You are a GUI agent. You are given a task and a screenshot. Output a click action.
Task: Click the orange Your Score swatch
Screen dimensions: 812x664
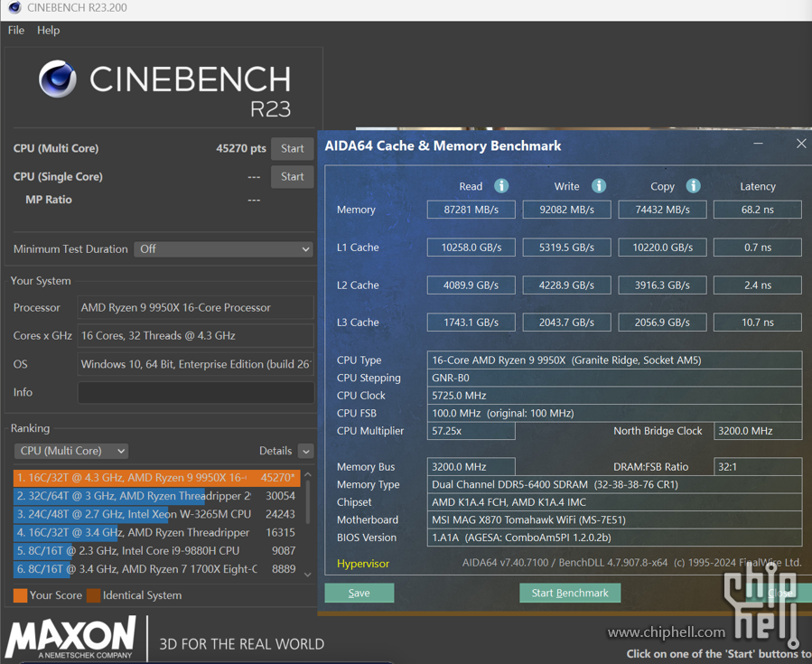(x=20, y=595)
